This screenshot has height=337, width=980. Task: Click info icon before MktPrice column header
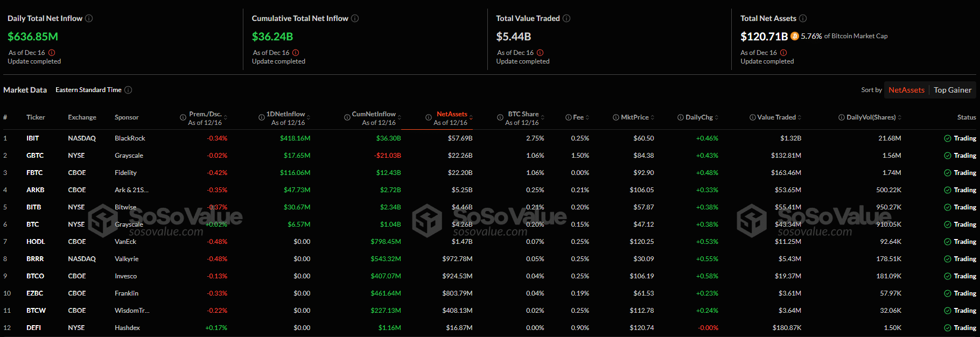pos(616,117)
